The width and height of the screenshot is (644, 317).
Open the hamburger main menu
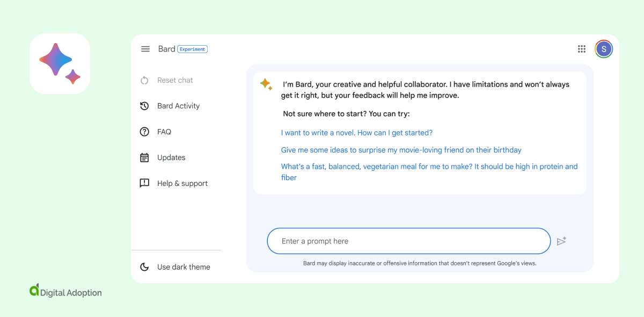tap(145, 49)
